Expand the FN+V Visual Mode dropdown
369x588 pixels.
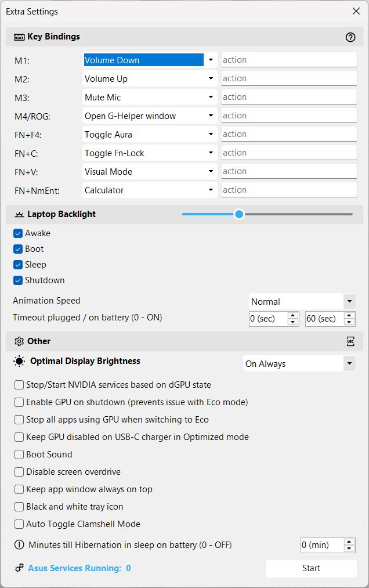pyautogui.click(x=211, y=171)
